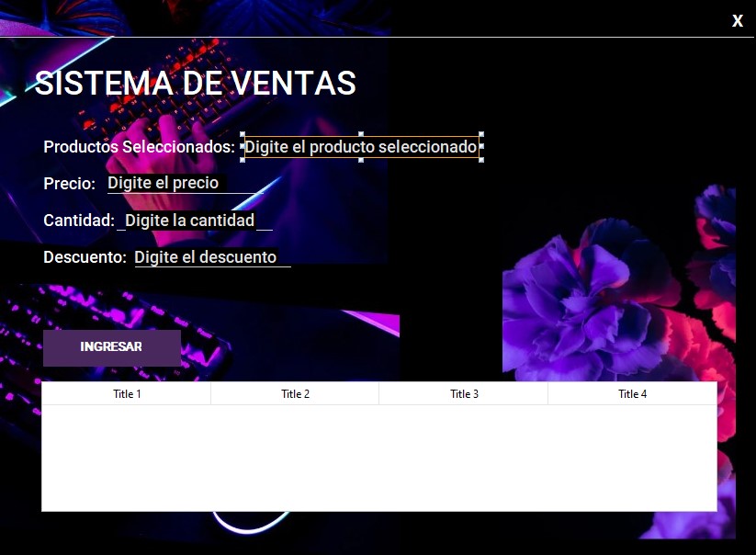The width and height of the screenshot is (756, 555).
Task: Click bottom-center resize handle of selected field
Action: tap(361, 160)
